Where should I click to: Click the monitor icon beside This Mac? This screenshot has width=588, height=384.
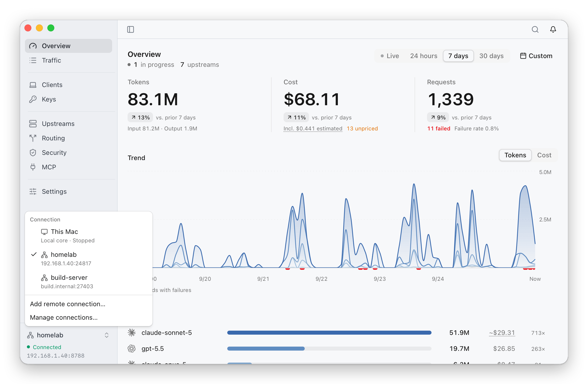pyautogui.click(x=44, y=232)
